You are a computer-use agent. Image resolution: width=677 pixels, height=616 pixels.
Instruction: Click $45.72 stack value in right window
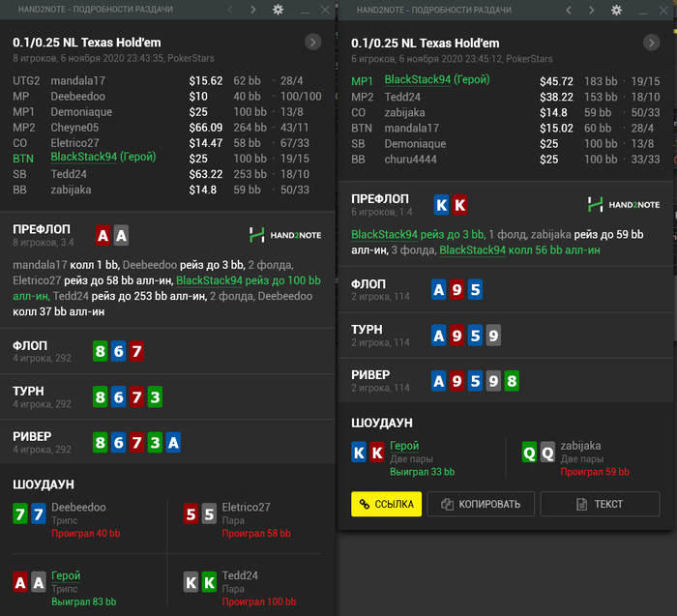(556, 81)
